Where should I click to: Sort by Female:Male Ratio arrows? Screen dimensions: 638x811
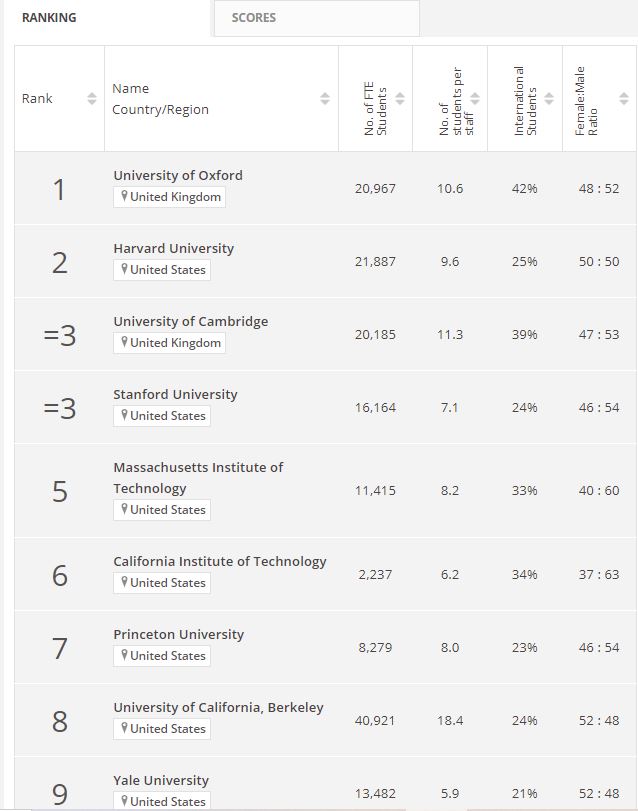pos(624,99)
